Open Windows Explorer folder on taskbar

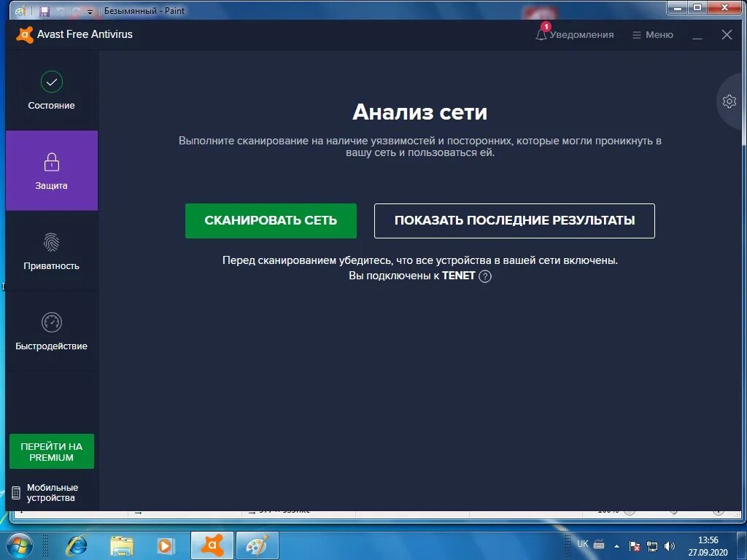tap(122, 545)
